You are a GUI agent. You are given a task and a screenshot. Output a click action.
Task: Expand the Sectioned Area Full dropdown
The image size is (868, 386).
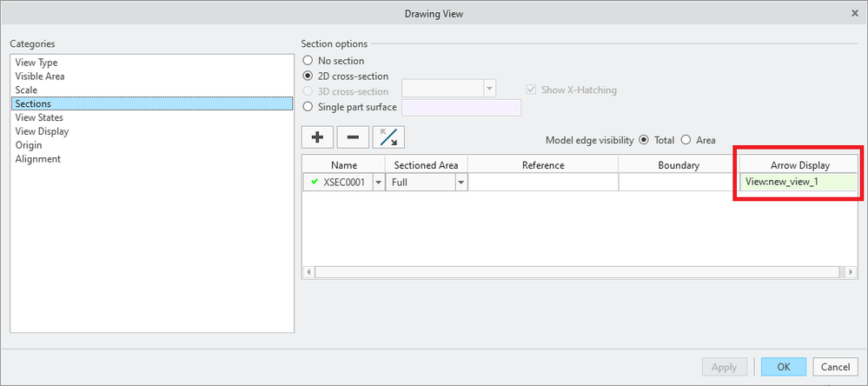point(461,183)
